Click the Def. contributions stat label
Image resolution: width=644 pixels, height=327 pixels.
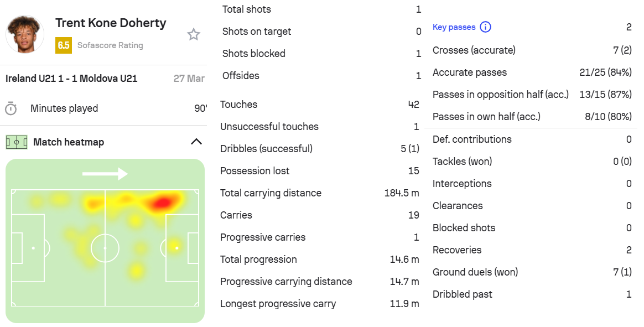point(472,139)
